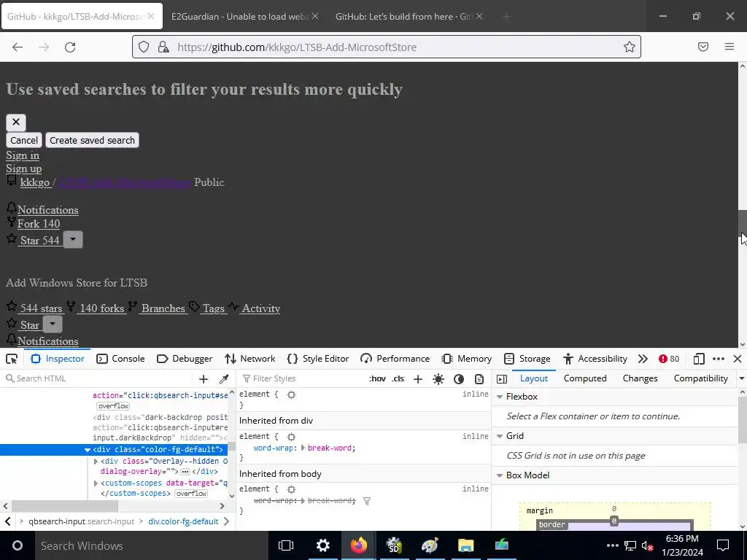
Task: View site lock security information
Action: pos(163,47)
